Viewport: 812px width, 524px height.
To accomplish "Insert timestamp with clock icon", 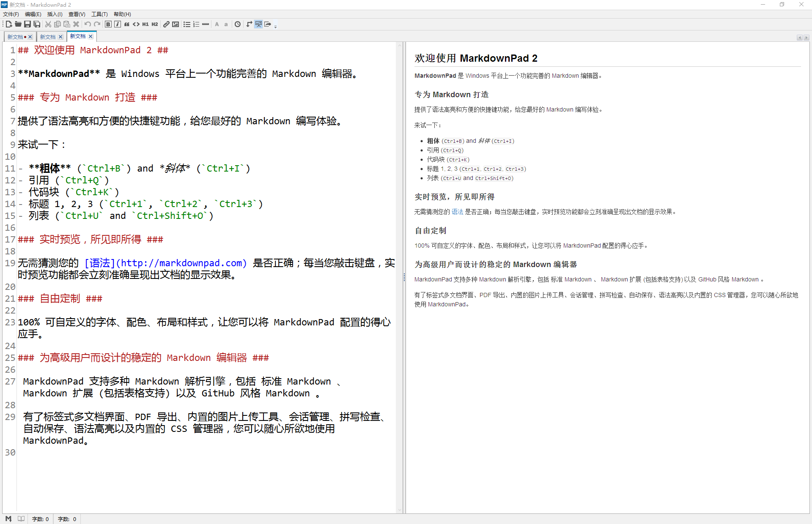I will [x=238, y=24].
